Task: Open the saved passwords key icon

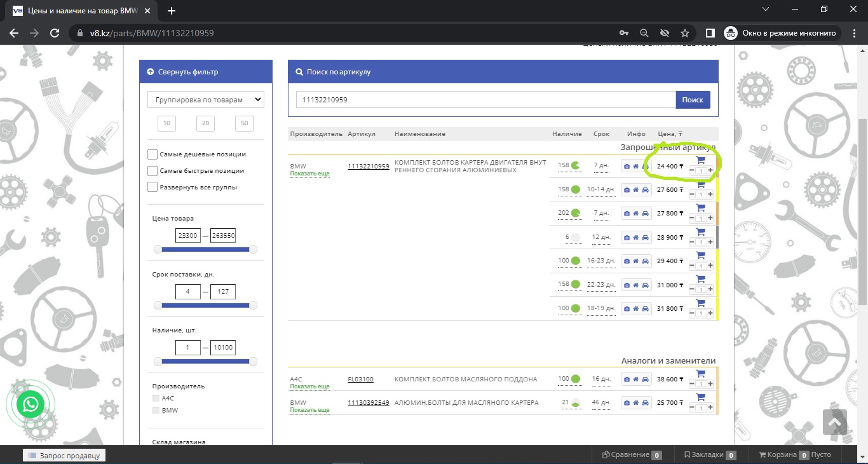Action: pos(623,33)
